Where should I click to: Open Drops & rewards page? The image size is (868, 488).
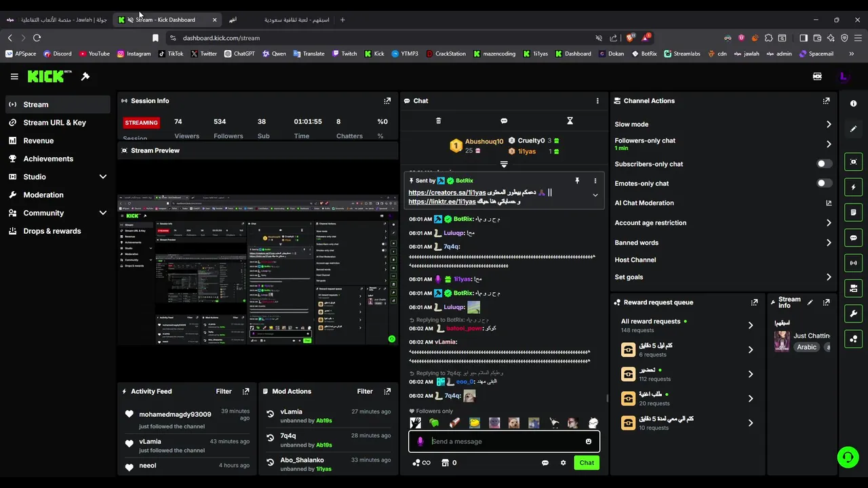click(x=58, y=231)
